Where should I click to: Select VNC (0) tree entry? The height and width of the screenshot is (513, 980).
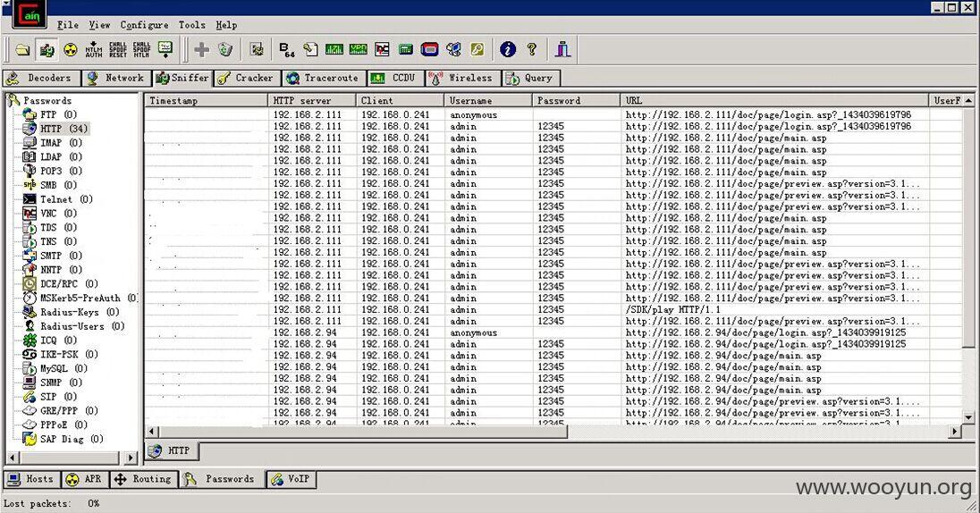(x=58, y=213)
